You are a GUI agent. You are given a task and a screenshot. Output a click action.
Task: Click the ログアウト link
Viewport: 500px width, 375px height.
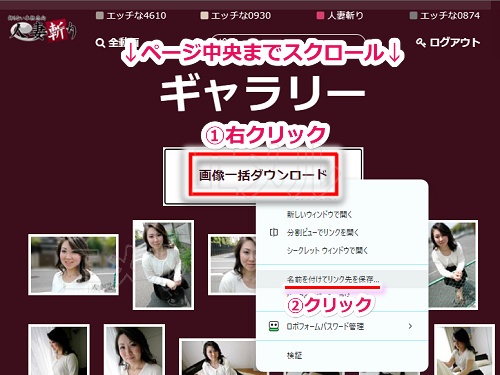455,43
